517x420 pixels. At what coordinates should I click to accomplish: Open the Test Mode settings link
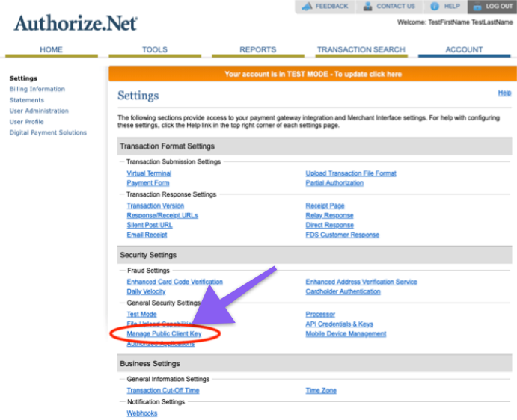141,315
